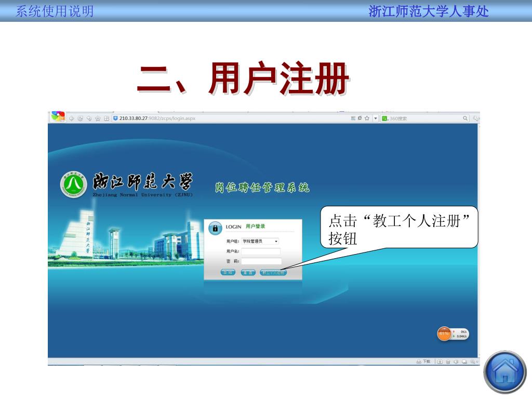Click the first framed status bar icon after 下载
The width and height of the screenshot is (532, 399).
(440, 362)
